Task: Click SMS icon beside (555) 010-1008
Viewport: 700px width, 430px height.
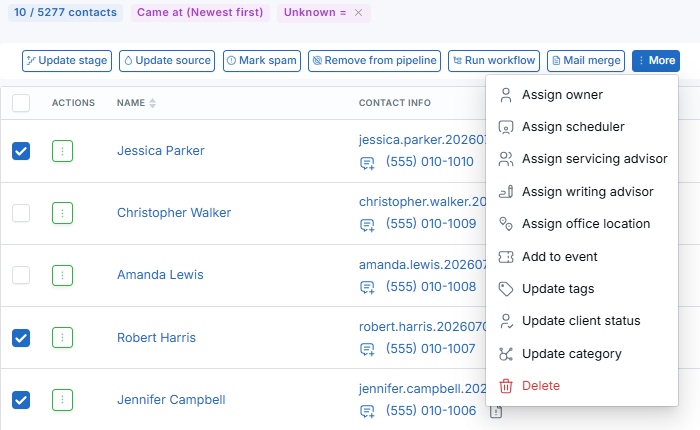Action: pos(367,287)
